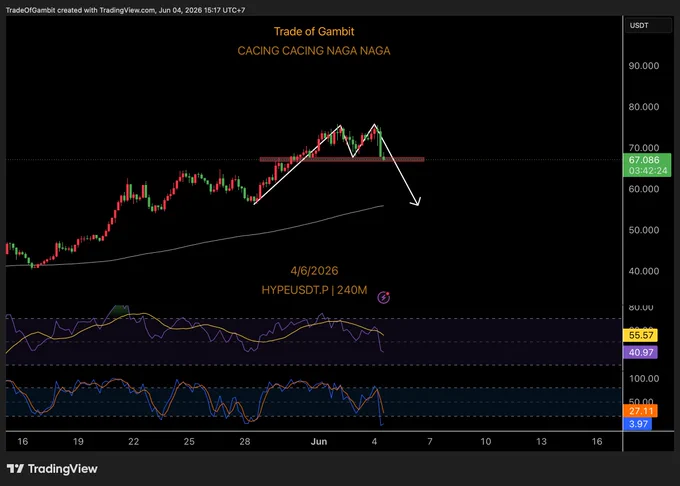Click the green 67.086 current price label

pos(646,160)
